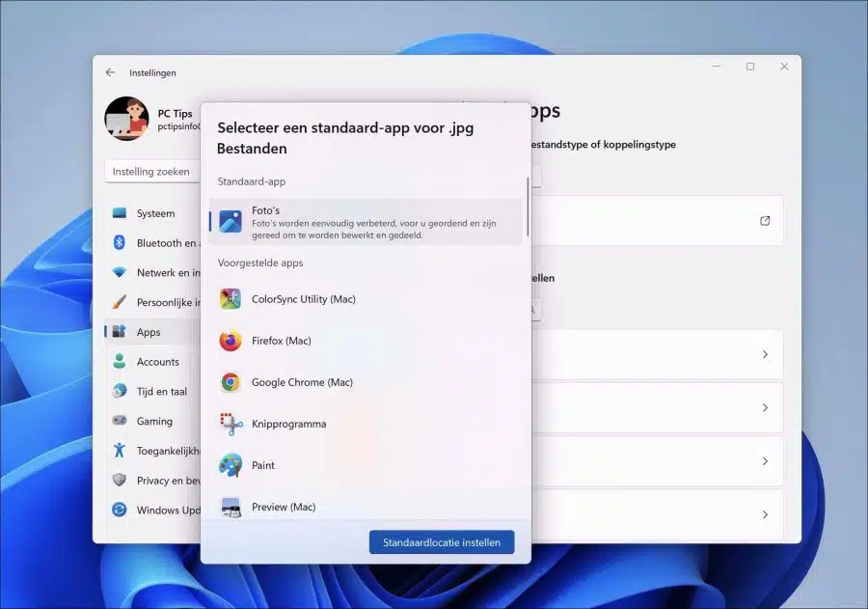
Task: Select Knipprogramma as the default app
Action: pyautogui.click(x=366, y=424)
